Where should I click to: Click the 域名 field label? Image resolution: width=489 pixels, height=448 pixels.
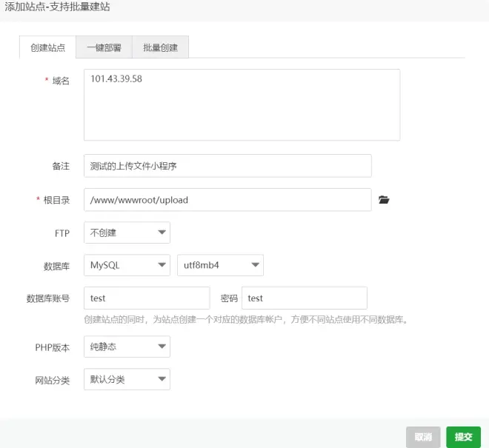61,81
